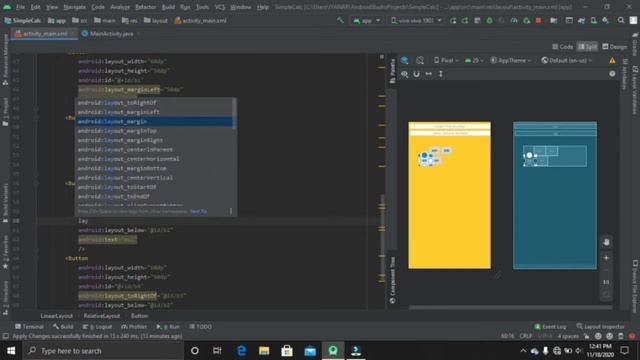This screenshot has height=360, width=640.
Task: Open the Default (en-us) locale dropdown
Action: (567, 60)
